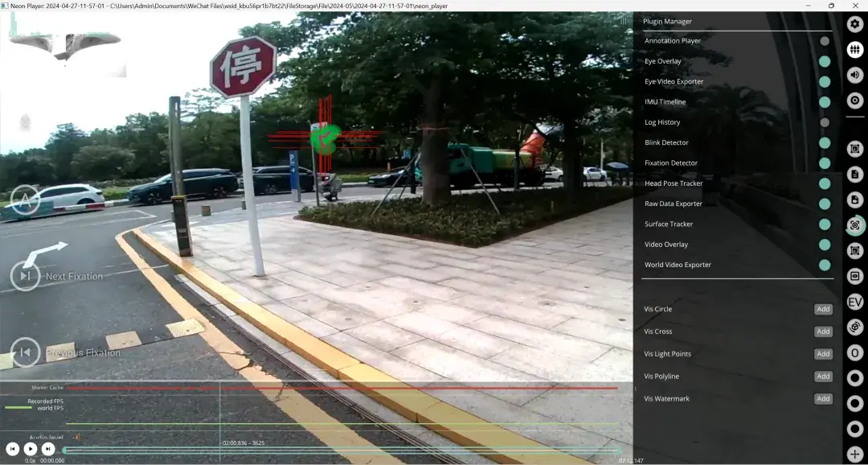Open the audio speaker icon in sidebar
The height and width of the screenshot is (465, 868).
pos(855,75)
